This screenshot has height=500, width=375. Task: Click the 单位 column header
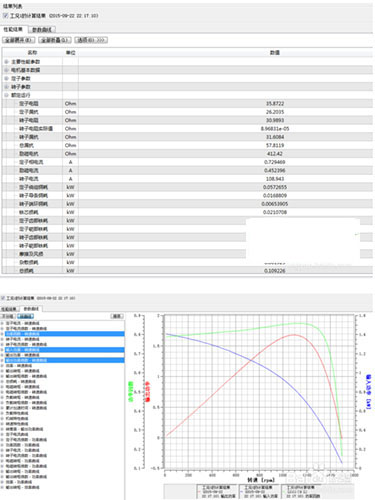(70, 53)
